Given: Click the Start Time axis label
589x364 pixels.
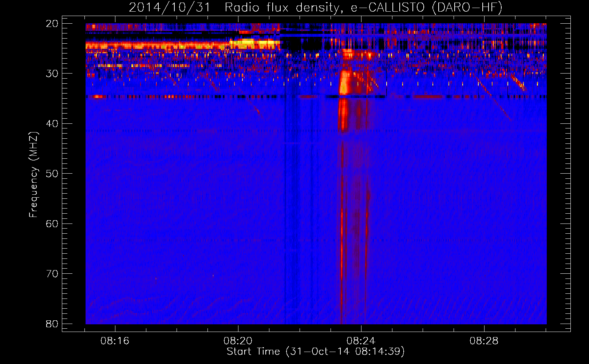Looking at the screenshot, I should [316, 351].
